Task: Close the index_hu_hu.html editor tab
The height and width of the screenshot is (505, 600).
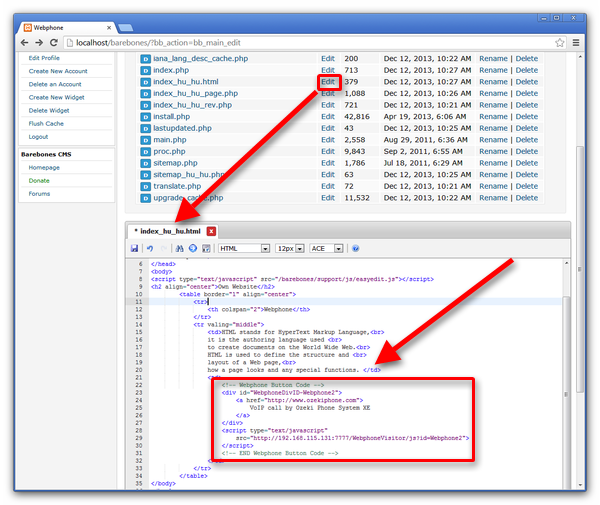Action: click(x=212, y=231)
